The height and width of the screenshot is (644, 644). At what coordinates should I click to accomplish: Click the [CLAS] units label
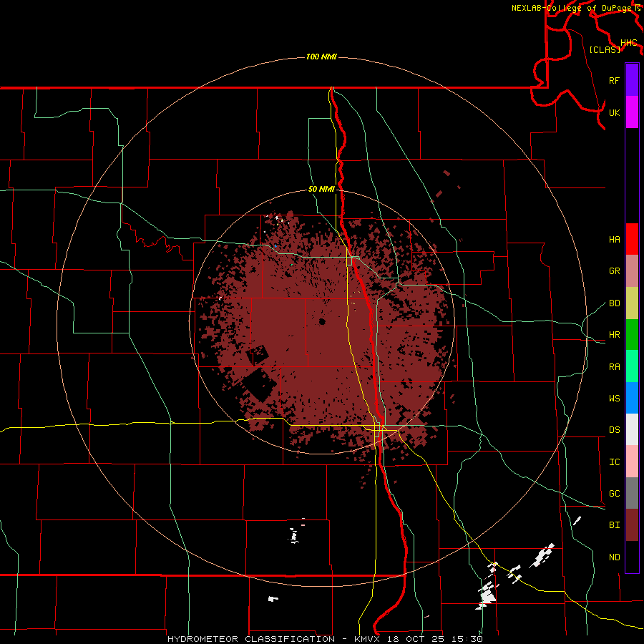click(605, 49)
